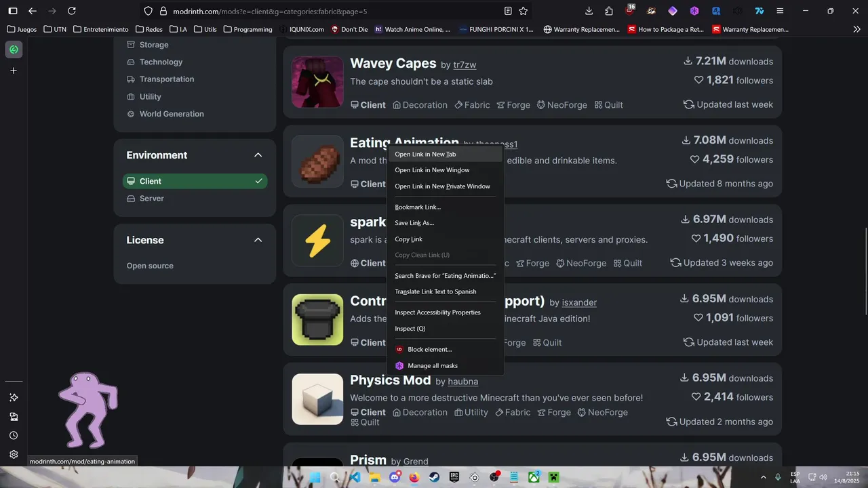This screenshot has height=488, width=868.
Task: Open Xbox app taskbar icon
Action: click(x=534, y=477)
